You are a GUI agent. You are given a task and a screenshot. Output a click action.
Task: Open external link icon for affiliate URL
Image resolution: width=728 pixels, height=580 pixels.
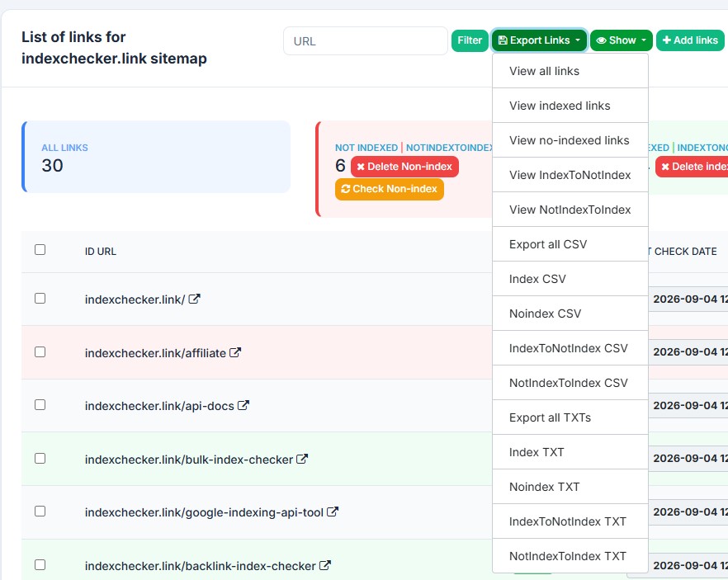[235, 352]
